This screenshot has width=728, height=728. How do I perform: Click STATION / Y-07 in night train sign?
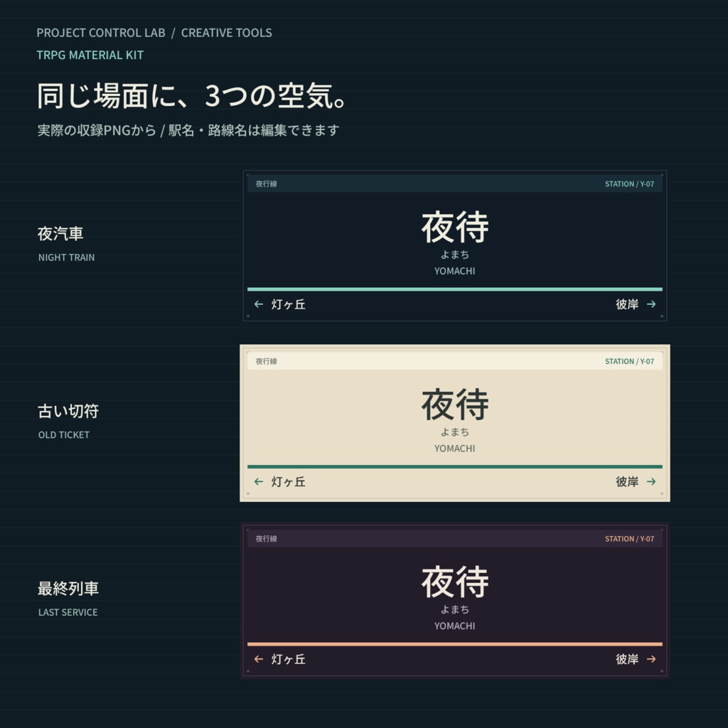[x=629, y=184]
